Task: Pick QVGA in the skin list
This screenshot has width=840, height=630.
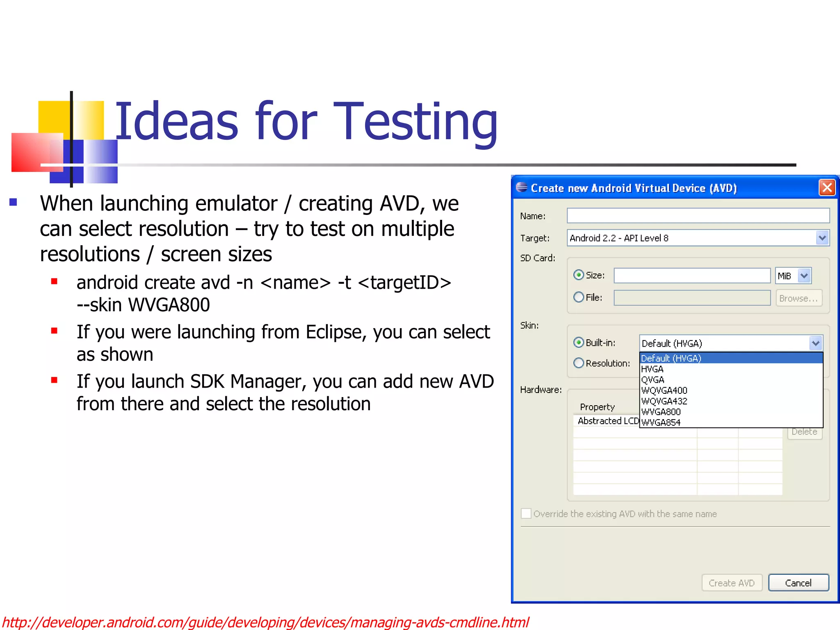Action: [653, 380]
